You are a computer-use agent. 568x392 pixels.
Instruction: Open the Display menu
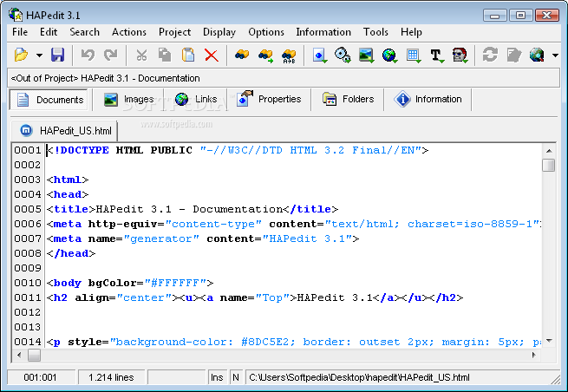pos(219,32)
